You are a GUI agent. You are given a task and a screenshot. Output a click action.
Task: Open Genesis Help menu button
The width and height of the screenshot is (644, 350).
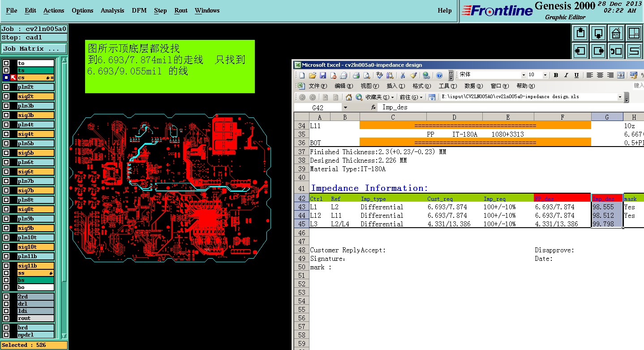pyautogui.click(x=445, y=10)
